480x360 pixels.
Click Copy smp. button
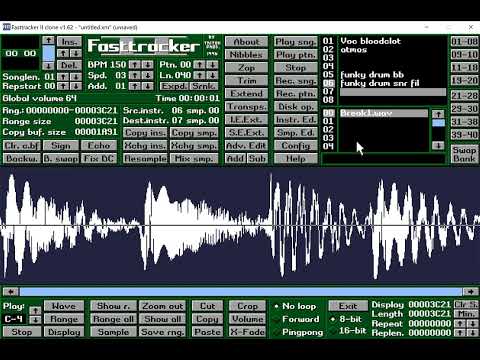[x=194, y=133]
